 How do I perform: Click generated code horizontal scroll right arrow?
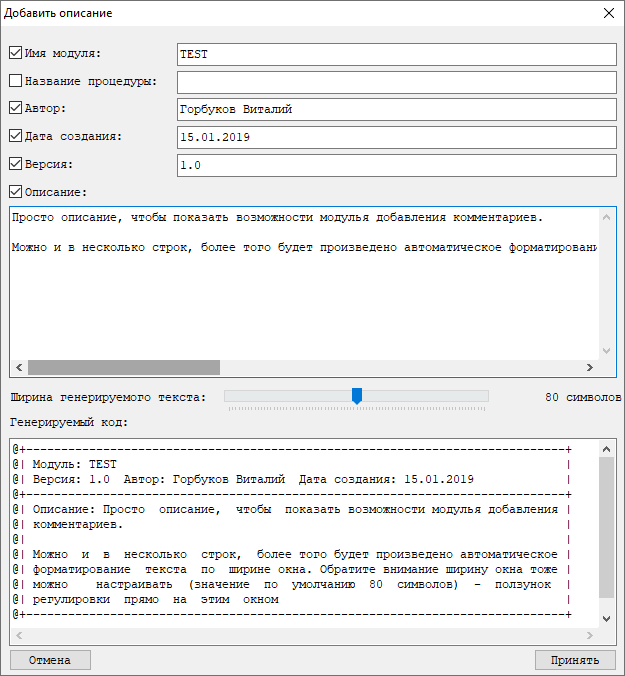pyautogui.click(x=590, y=635)
